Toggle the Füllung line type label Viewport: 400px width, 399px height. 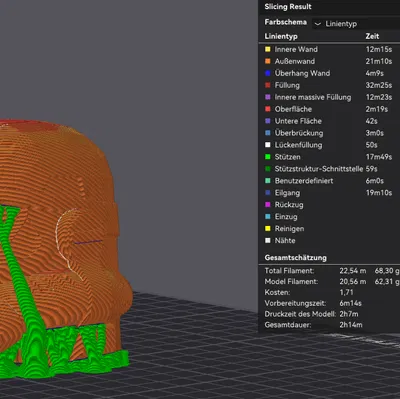point(287,85)
